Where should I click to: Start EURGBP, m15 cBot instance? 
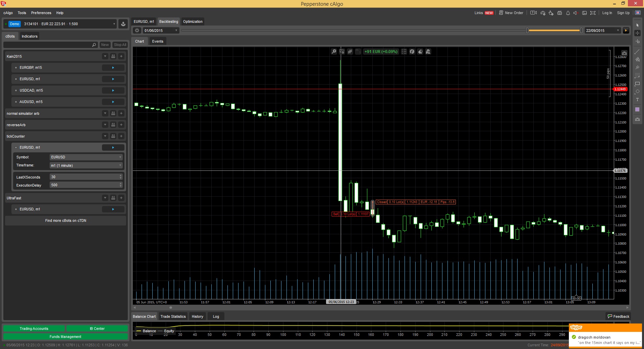tap(113, 68)
